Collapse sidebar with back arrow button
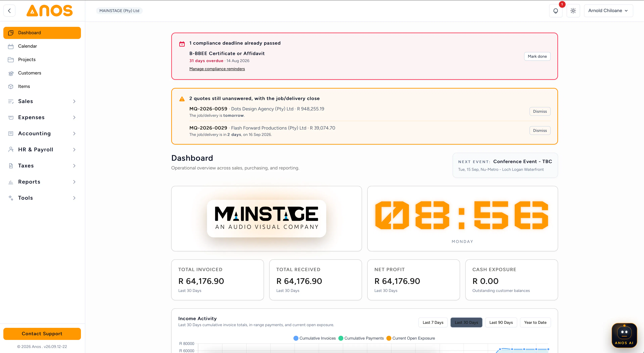The height and width of the screenshot is (353, 644). (10, 11)
